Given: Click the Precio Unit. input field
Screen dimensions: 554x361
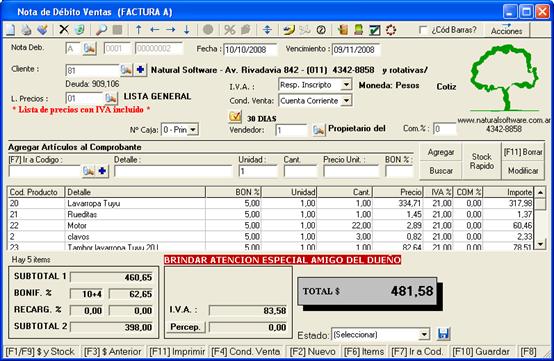Looking at the screenshot, I should coord(351,171).
